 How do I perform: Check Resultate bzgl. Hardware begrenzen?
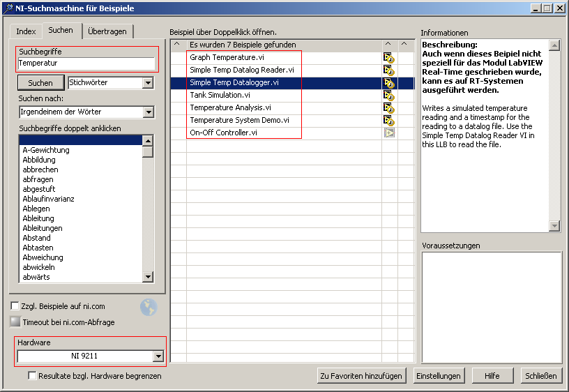tap(32, 376)
